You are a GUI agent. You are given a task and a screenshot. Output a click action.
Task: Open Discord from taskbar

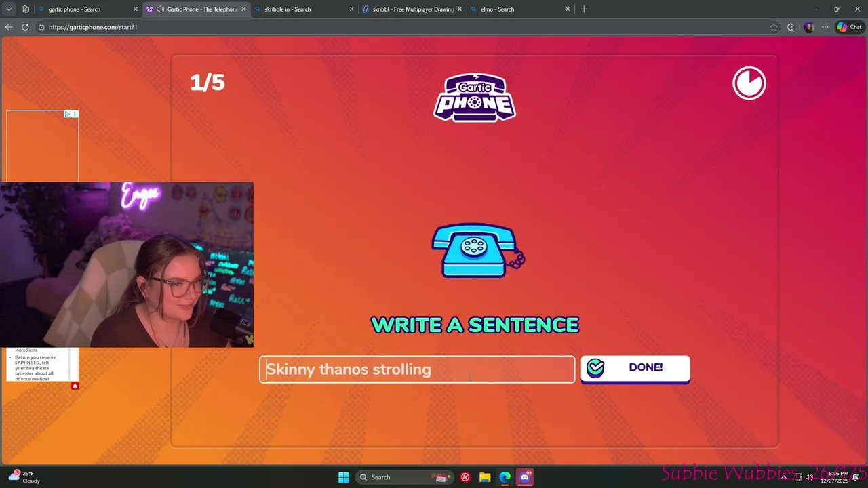tap(525, 477)
